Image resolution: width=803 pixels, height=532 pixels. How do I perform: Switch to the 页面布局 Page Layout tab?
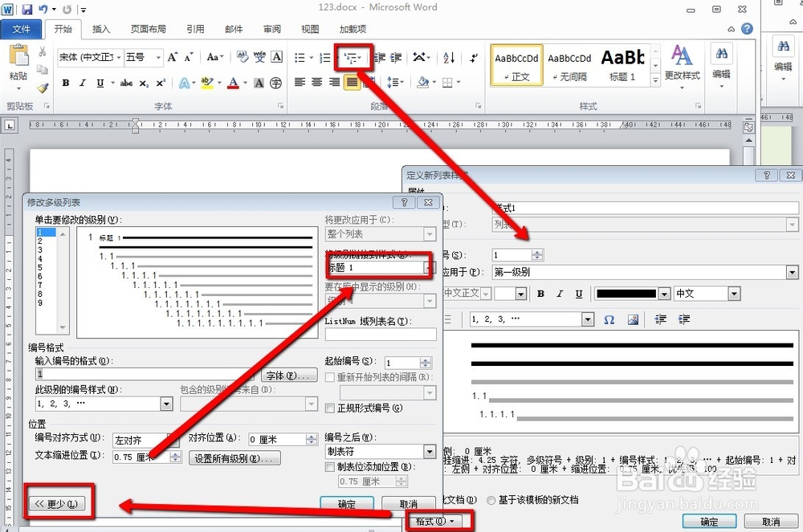(149, 29)
